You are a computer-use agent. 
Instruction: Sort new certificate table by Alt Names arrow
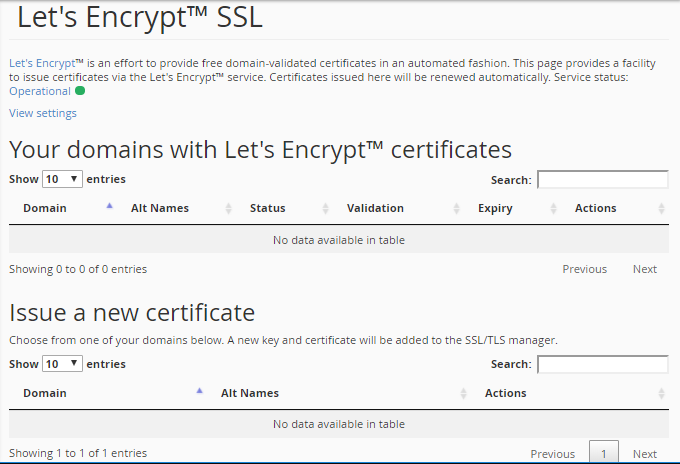(x=463, y=393)
